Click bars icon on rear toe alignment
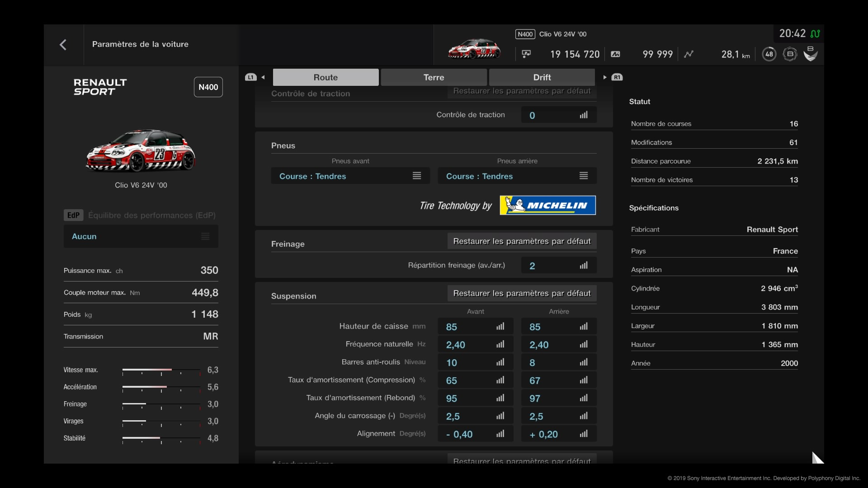Viewport: 868px width, 488px height. 584,434
